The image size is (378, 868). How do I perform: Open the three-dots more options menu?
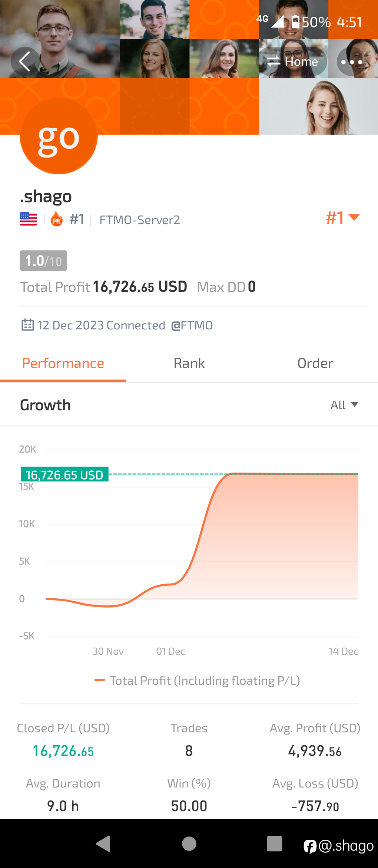[351, 62]
